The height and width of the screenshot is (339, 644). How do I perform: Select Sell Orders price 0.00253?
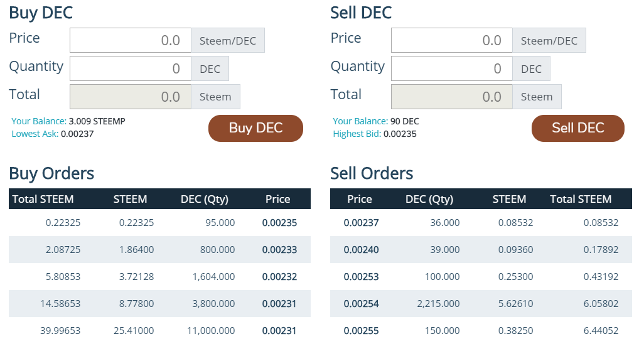361,277
